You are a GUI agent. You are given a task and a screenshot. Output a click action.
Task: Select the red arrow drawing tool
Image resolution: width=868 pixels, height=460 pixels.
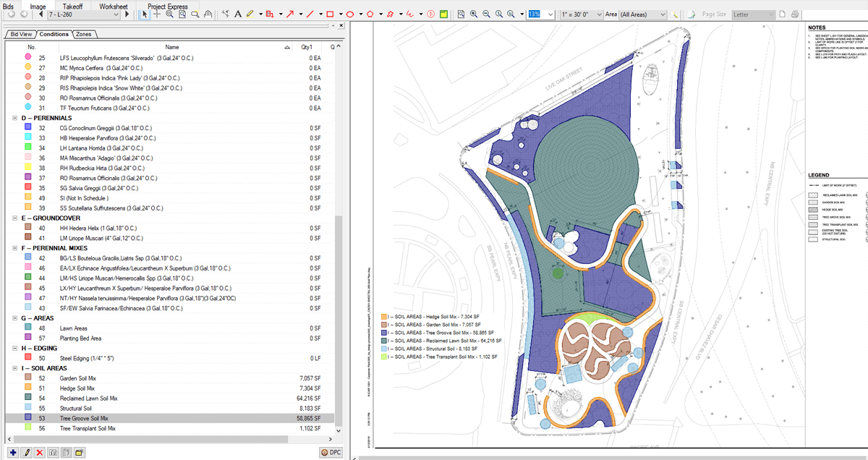(291, 14)
